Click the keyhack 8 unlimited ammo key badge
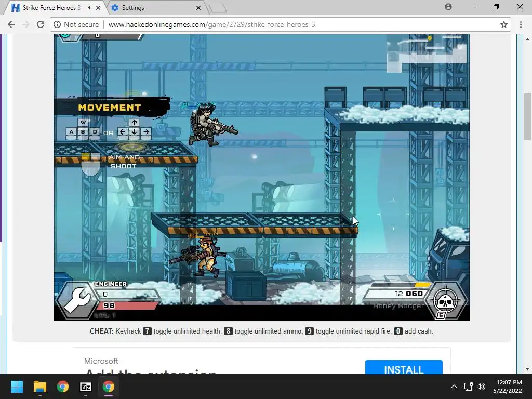This screenshot has width=532, height=399. (x=228, y=331)
